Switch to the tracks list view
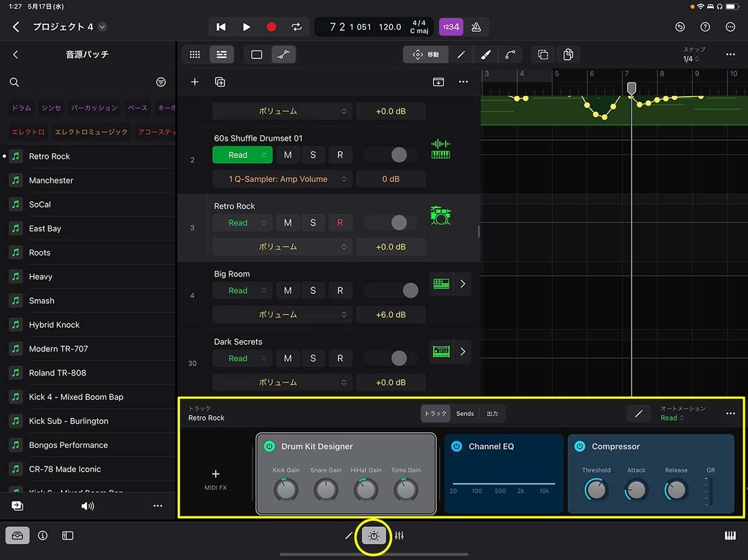Viewport: 748px width, 560px height. click(x=221, y=55)
